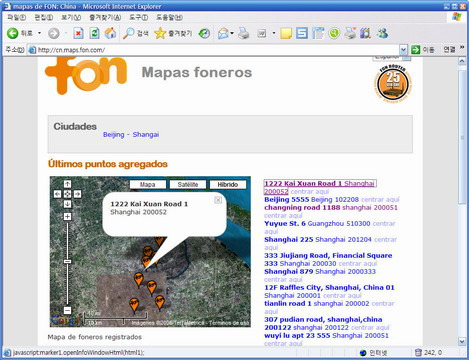This screenshot has height=360, width=469.
Task: Go to the home page via the house icon
Action: pyautogui.click(x=110, y=33)
